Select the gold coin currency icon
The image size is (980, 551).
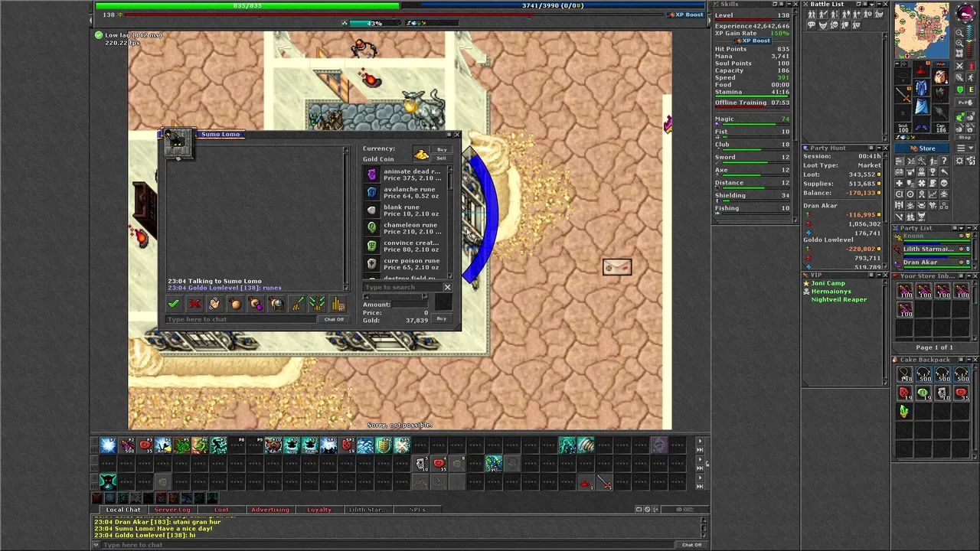(421, 154)
